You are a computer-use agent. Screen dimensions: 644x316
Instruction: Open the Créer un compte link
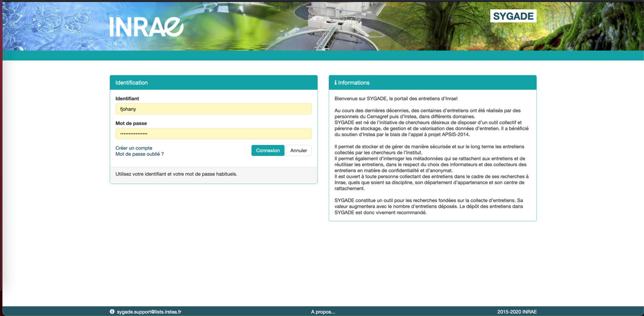tap(134, 148)
